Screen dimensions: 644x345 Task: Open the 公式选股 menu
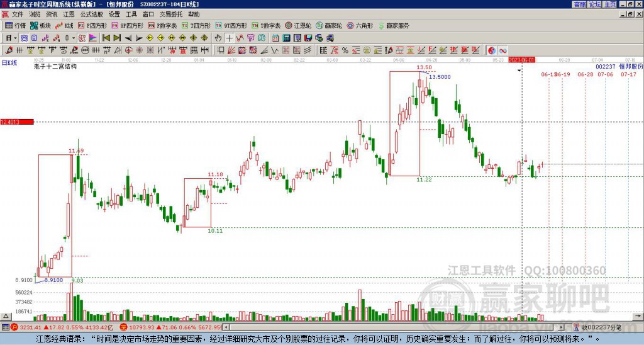pyautogui.click(x=92, y=14)
